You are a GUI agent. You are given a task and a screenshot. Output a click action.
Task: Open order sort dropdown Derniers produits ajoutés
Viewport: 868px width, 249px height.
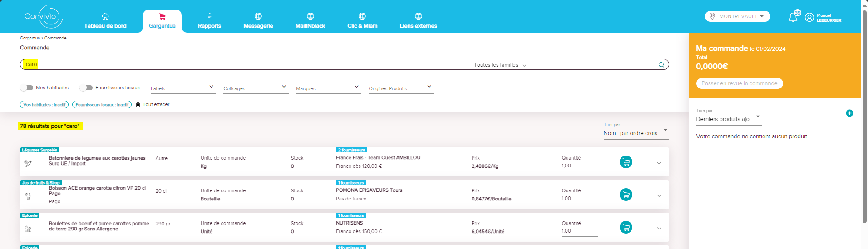click(729, 119)
